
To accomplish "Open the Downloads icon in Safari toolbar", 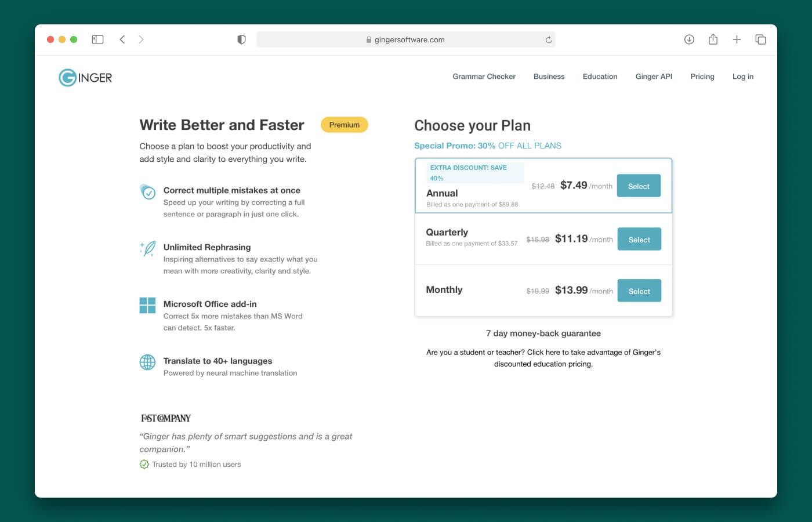I will point(689,39).
